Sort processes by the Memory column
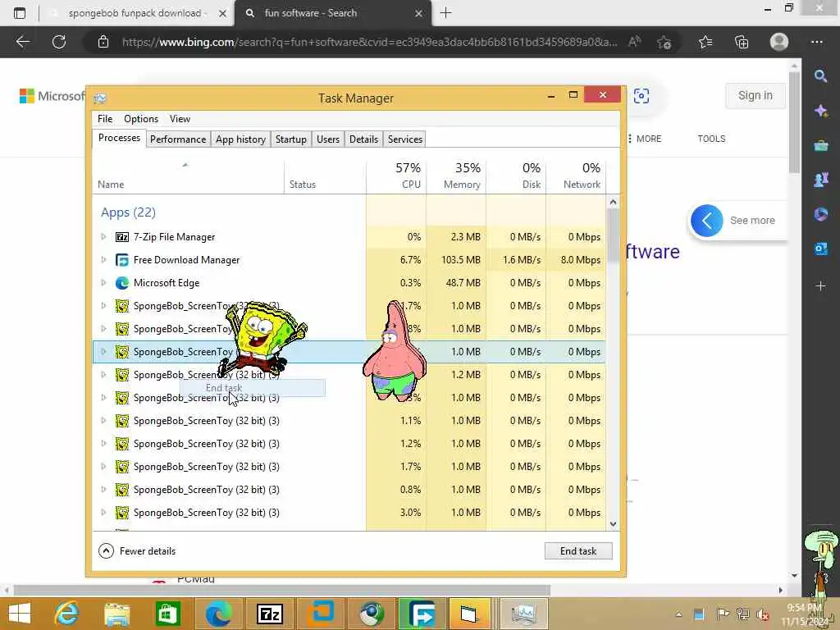This screenshot has width=840, height=630. pyautogui.click(x=456, y=176)
